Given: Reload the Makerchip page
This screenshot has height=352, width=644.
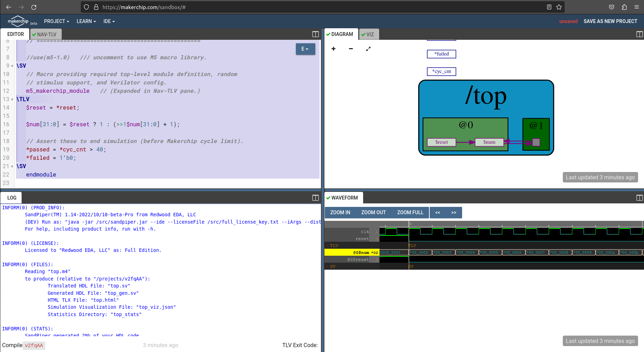Looking at the screenshot, I should tap(34, 7).
